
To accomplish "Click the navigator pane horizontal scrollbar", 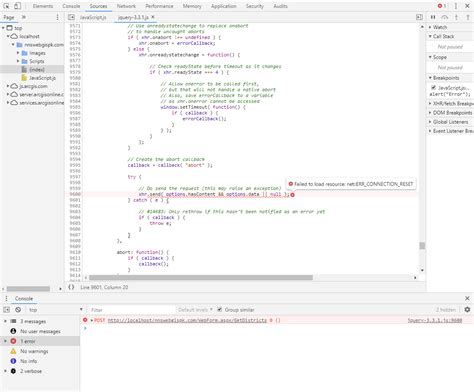I will [28, 289].
